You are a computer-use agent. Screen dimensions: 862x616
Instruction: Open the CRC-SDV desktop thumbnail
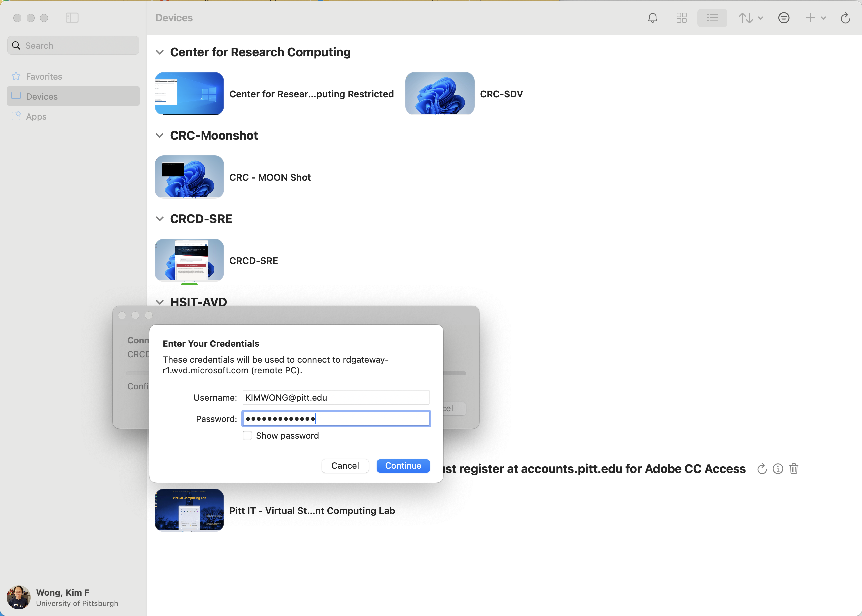point(440,94)
